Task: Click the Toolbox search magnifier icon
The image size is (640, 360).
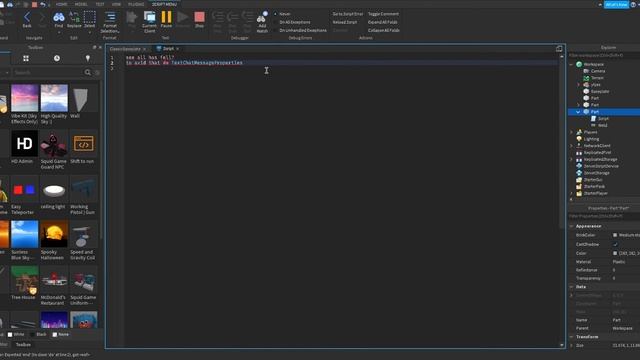Action: pos(87,72)
